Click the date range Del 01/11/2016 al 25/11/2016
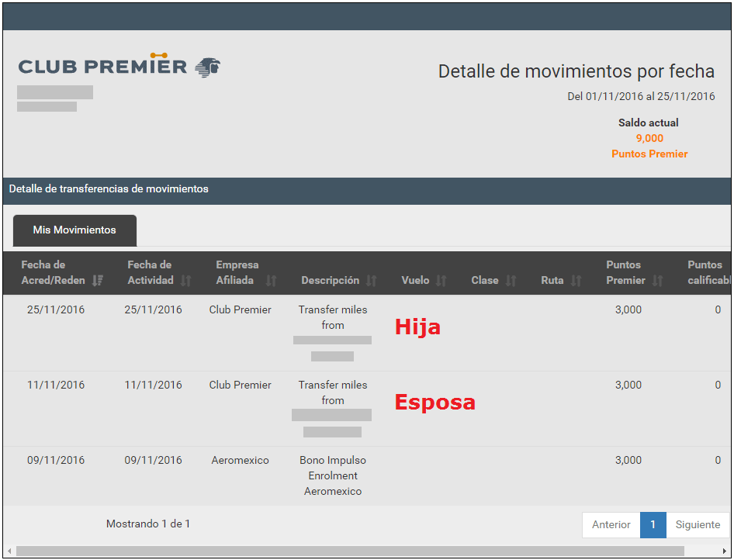The height and width of the screenshot is (560, 734). tap(641, 96)
